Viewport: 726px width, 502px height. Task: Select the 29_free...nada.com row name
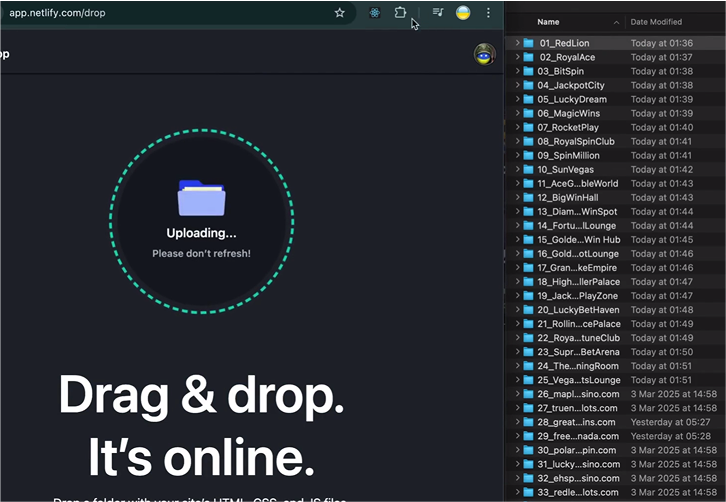578,436
